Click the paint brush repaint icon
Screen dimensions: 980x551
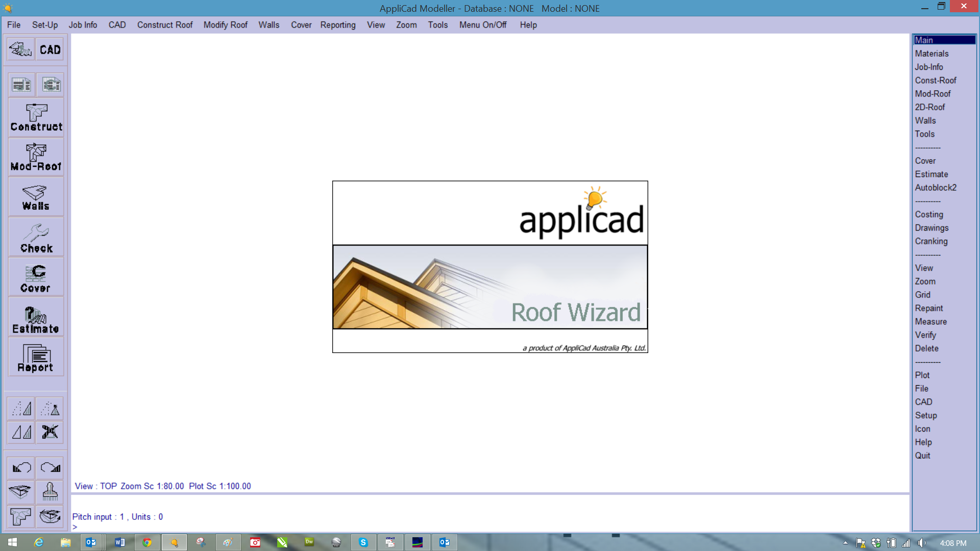click(50, 492)
